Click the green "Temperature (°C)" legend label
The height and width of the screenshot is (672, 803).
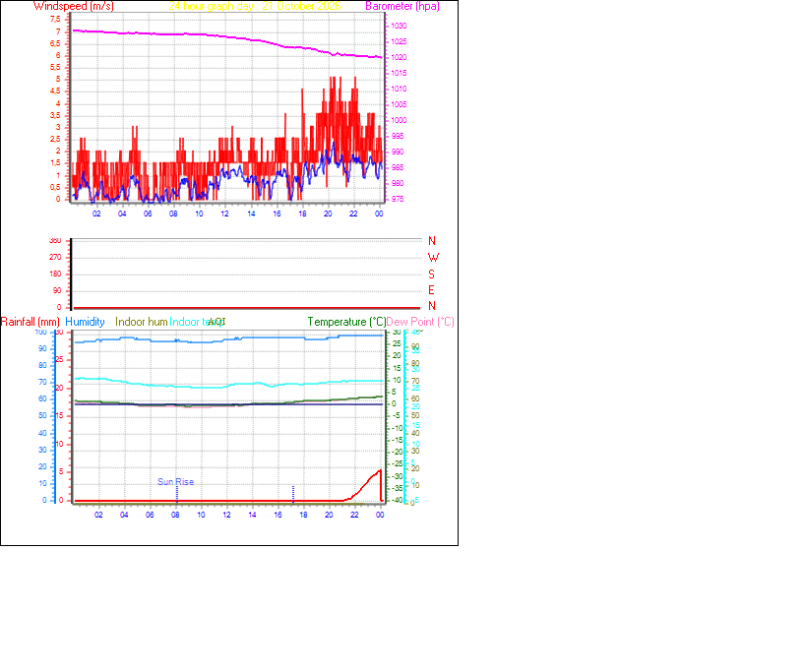tap(346, 322)
